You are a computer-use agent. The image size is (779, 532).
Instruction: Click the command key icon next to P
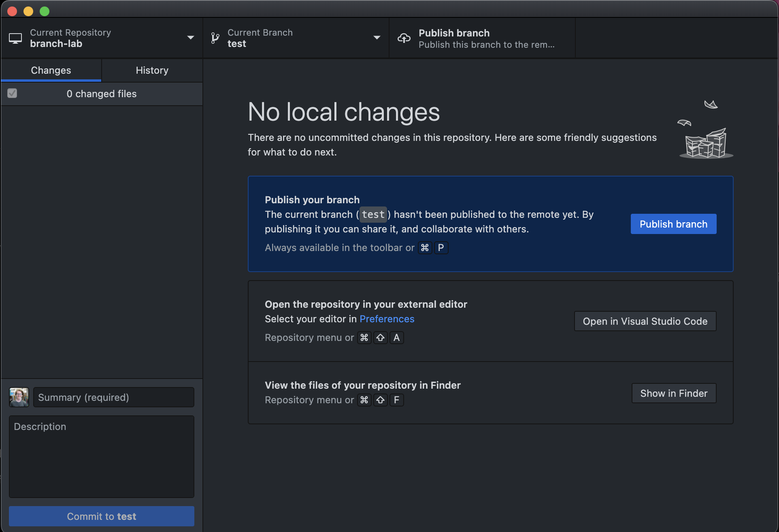click(x=425, y=248)
